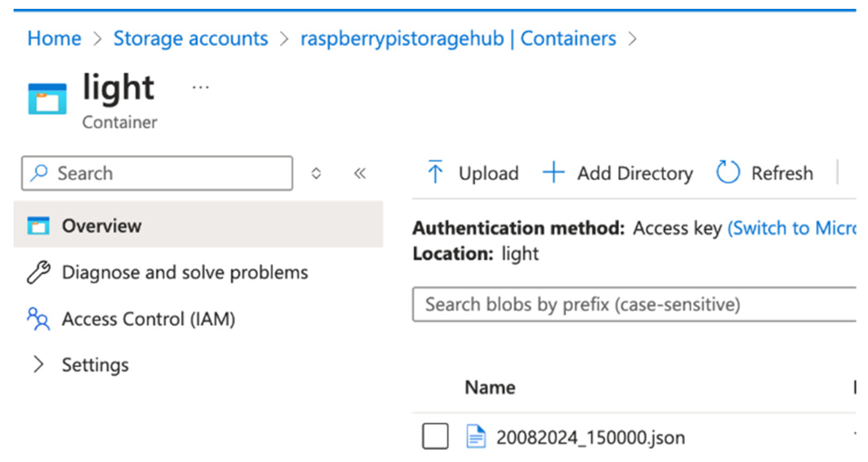Collapse the sidebar with double chevron
The width and height of the screenshot is (868, 462).
click(x=360, y=173)
